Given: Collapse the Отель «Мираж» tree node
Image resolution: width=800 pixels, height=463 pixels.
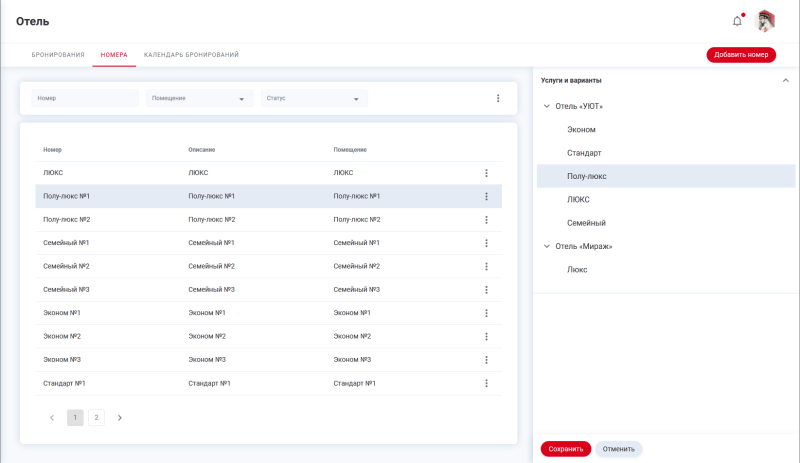Looking at the screenshot, I should 546,246.
